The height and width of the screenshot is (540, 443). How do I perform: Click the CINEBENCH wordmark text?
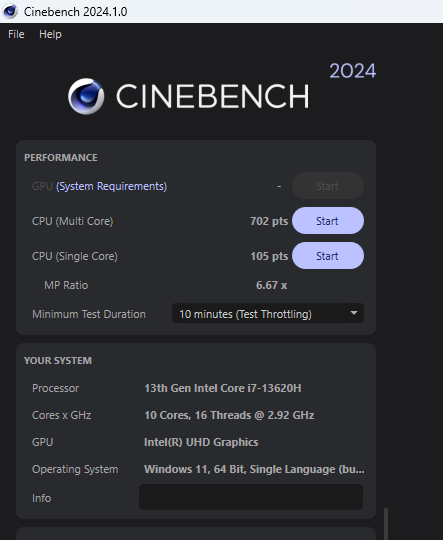pos(213,96)
